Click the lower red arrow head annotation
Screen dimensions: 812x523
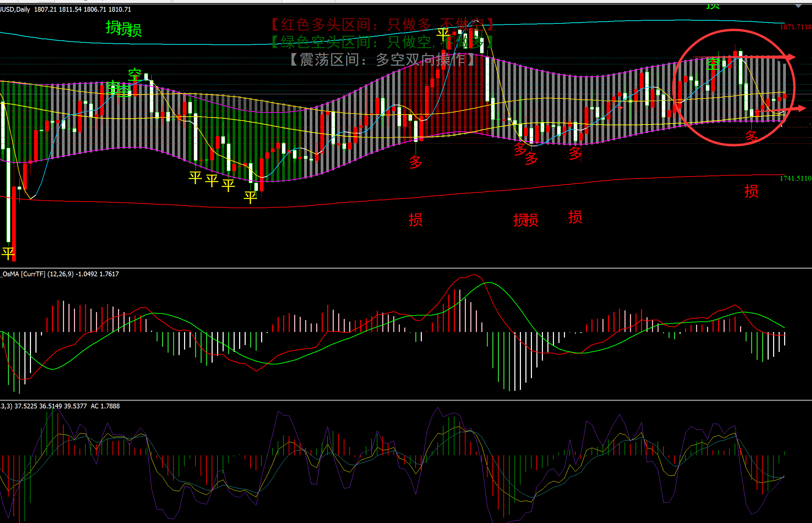pos(801,108)
